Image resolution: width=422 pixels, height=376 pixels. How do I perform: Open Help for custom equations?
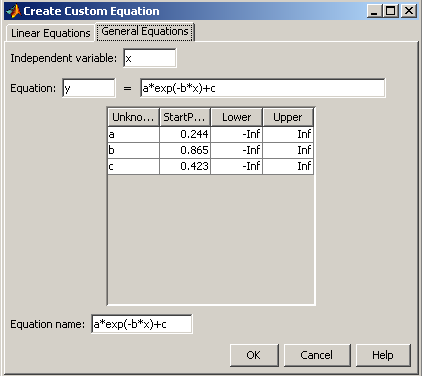[383, 355]
